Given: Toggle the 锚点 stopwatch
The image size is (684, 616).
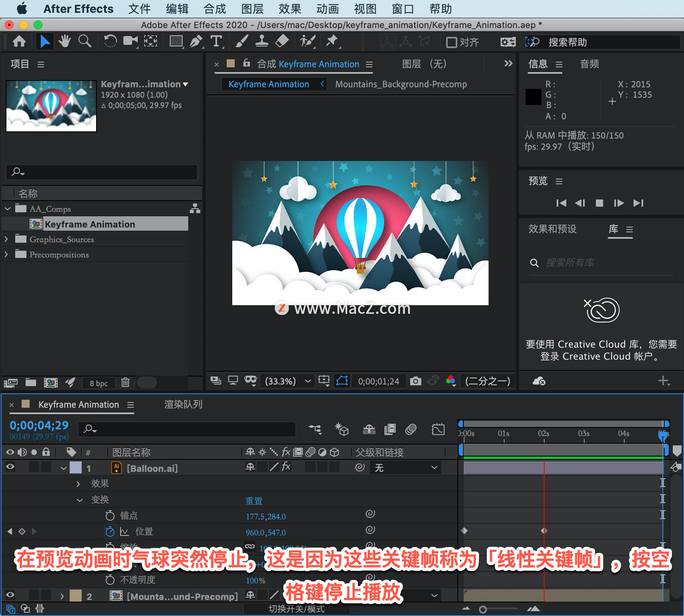Looking at the screenshot, I should 110,515.
